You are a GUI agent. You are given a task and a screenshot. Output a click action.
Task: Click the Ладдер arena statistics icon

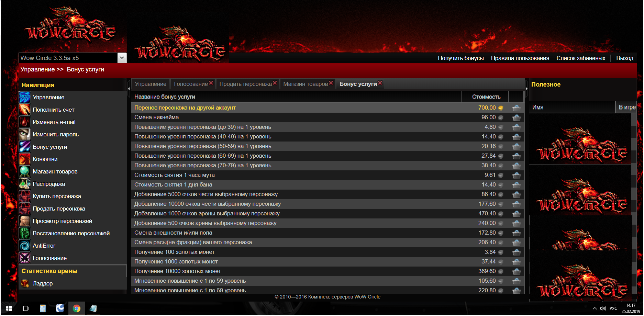tap(25, 284)
